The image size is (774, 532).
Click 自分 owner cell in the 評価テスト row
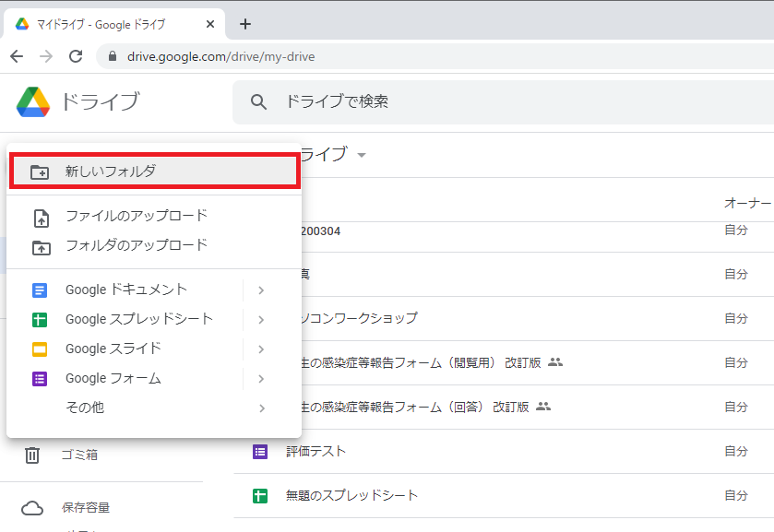point(736,451)
